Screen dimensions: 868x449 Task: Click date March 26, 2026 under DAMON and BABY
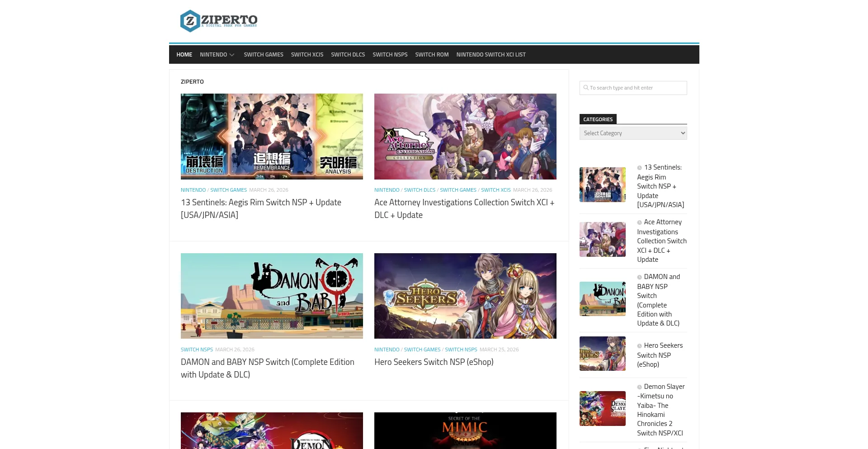(x=235, y=350)
